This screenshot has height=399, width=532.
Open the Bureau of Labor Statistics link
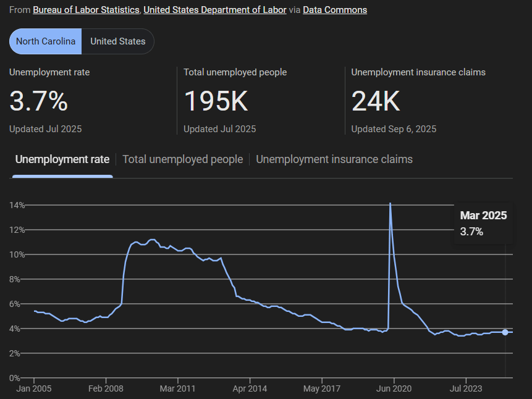[x=85, y=10]
